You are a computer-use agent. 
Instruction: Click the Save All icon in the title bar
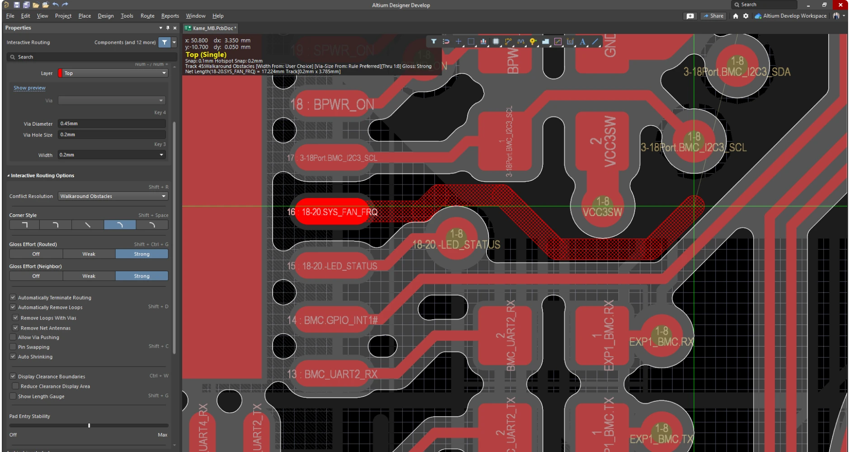click(26, 5)
